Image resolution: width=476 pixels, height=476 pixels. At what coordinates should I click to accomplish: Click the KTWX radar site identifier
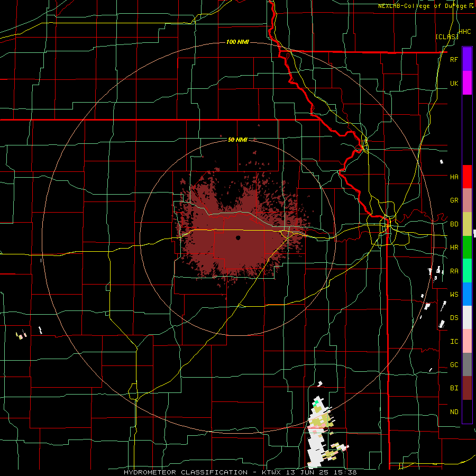pos(272,472)
